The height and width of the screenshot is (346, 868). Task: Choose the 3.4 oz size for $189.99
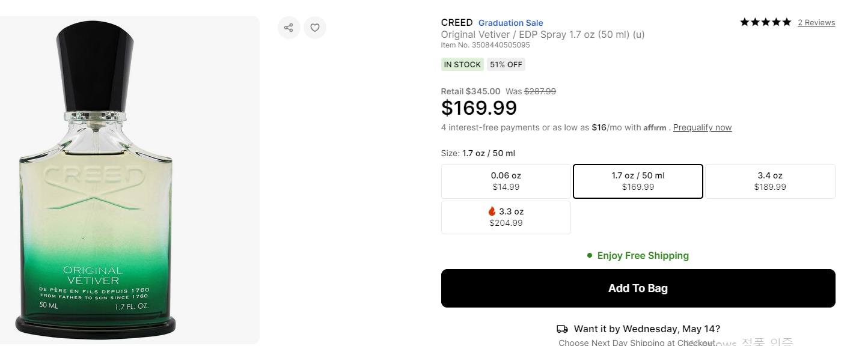coord(770,181)
